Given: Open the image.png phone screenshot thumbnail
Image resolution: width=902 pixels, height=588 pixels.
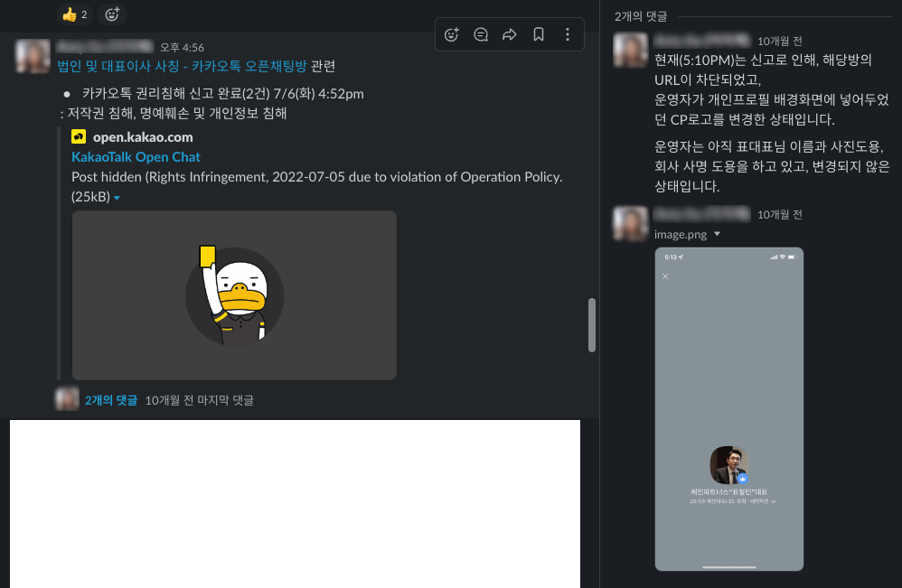Looking at the screenshot, I should pos(728,409).
